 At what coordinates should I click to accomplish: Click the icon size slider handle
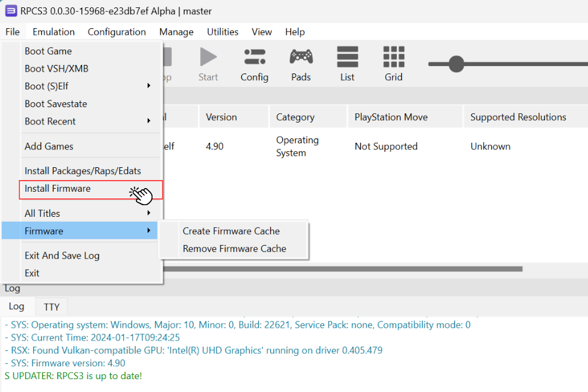[456, 64]
